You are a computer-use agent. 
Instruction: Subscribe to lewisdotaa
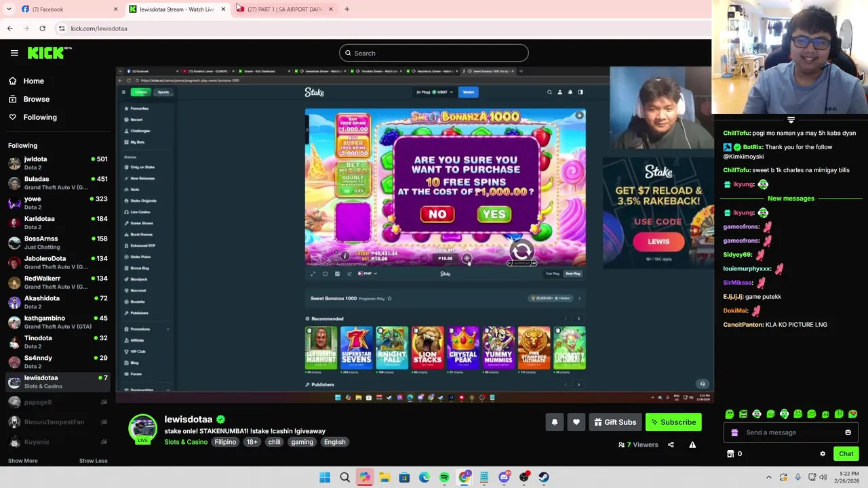click(x=673, y=422)
